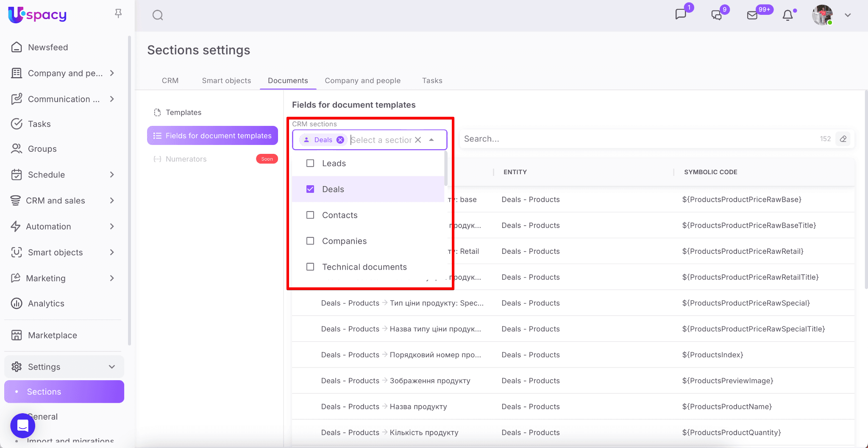Enable the Contacts checkbox
The height and width of the screenshot is (448, 868).
coord(310,215)
